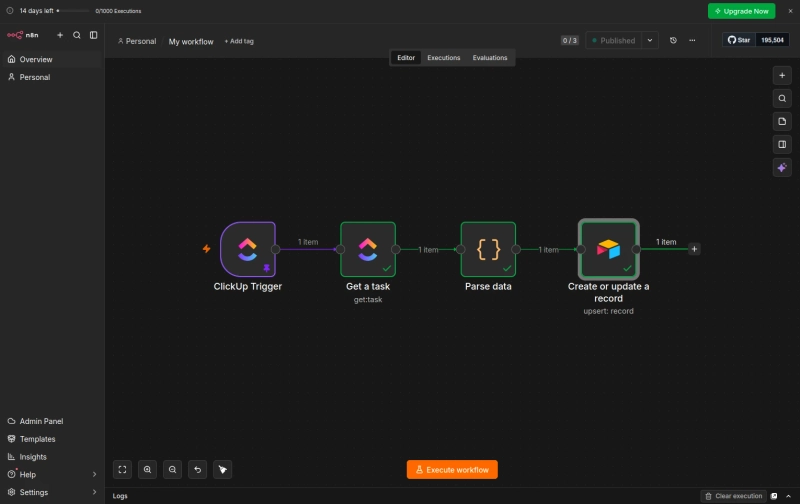Zoom in on the canvas

[x=147, y=469]
